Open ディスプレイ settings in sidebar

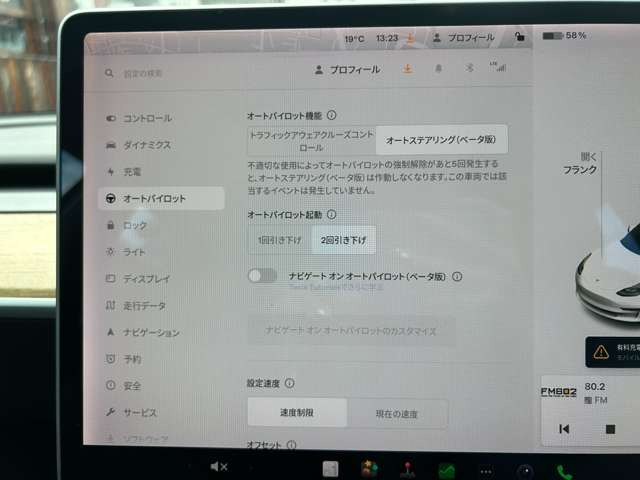point(146,279)
